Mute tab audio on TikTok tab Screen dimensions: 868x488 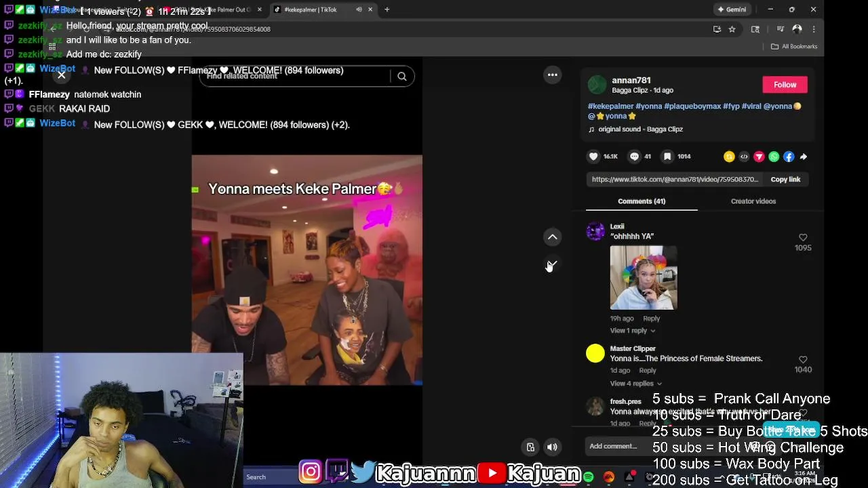359,9
